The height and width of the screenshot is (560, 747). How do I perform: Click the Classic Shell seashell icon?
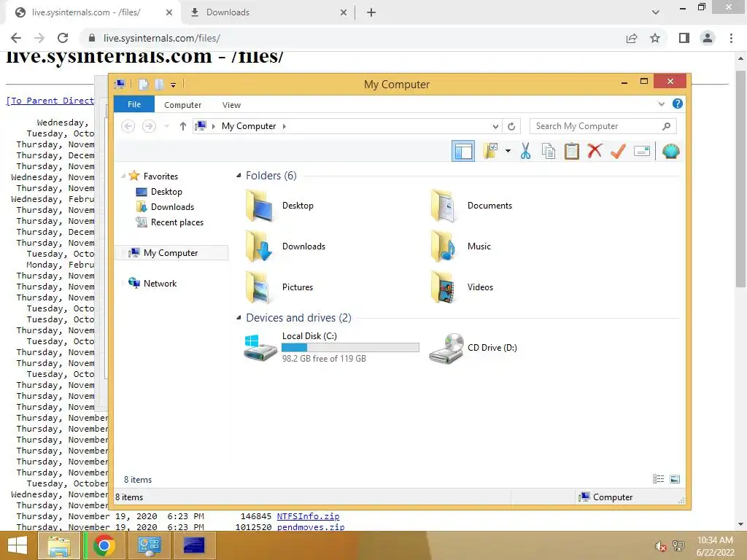click(x=670, y=152)
